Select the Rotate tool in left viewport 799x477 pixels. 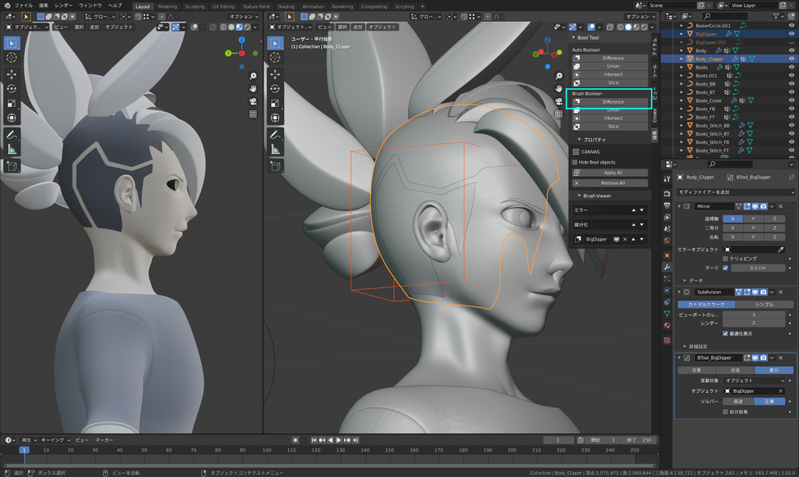pyautogui.click(x=12, y=89)
